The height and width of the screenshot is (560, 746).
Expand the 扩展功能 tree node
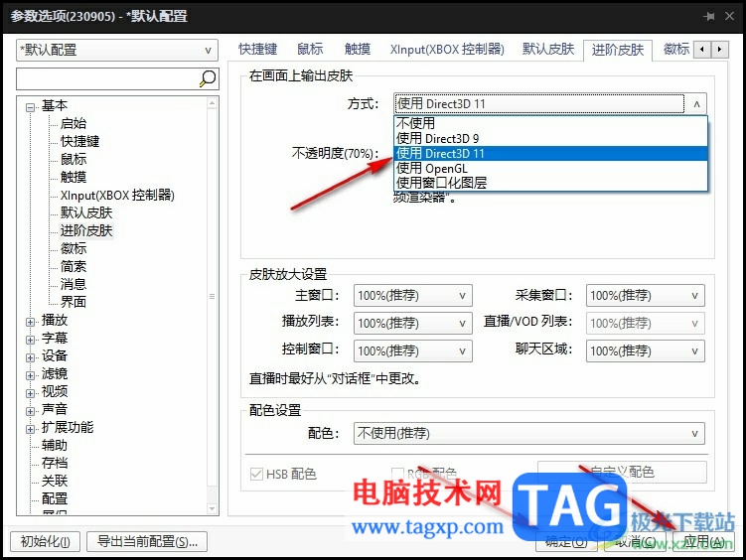tap(31, 429)
